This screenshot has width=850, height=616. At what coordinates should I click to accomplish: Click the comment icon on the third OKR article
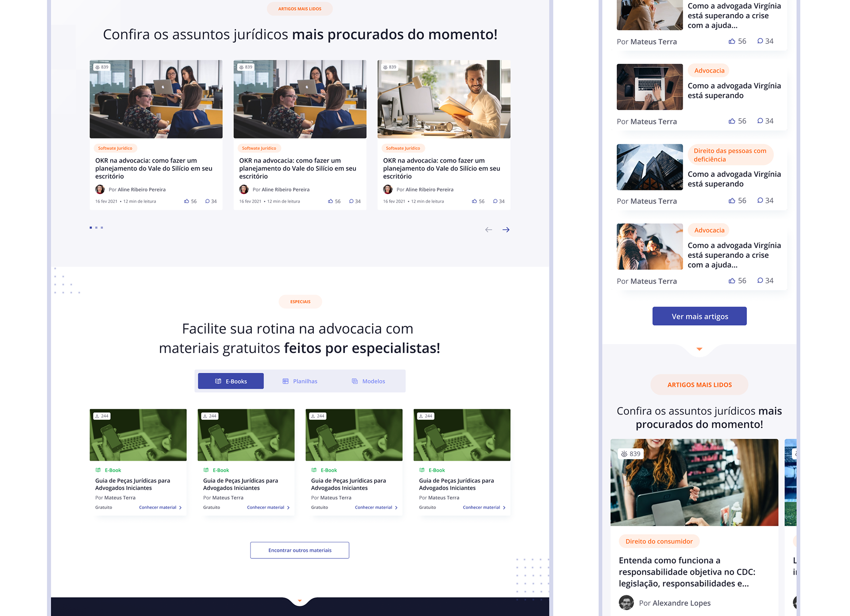tap(495, 201)
